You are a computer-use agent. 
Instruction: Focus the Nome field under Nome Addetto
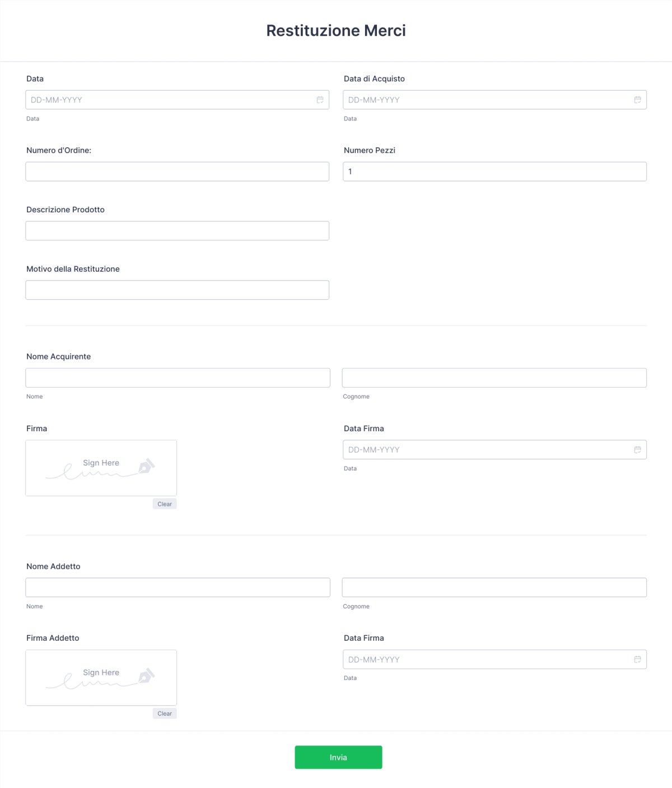coord(177,587)
